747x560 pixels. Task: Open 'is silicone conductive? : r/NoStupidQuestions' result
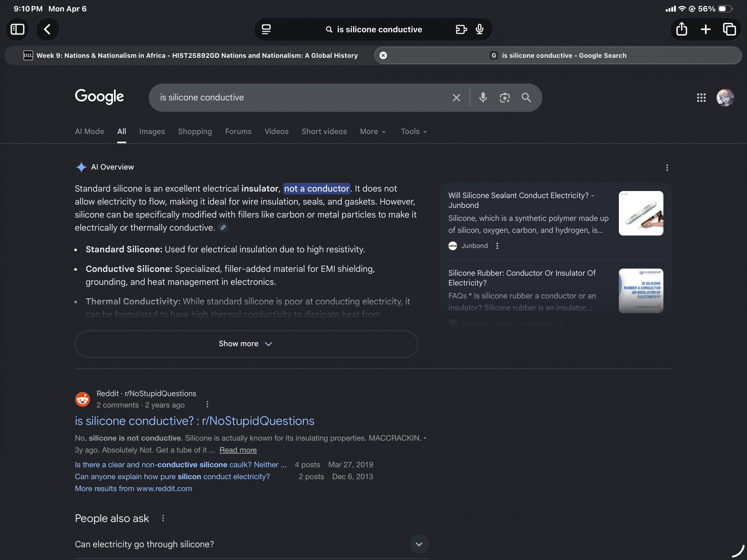(x=195, y=421)
